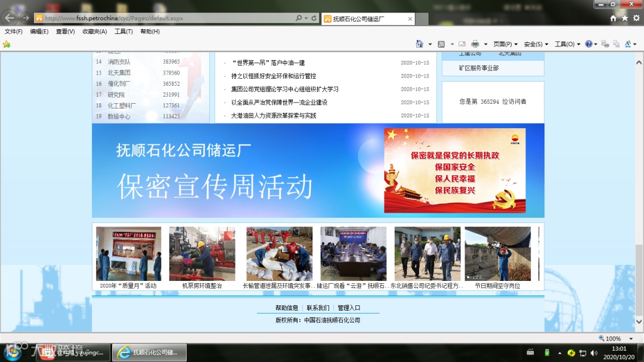
Task: Expand the print options dropdown arrow
Action: point(485,44)
